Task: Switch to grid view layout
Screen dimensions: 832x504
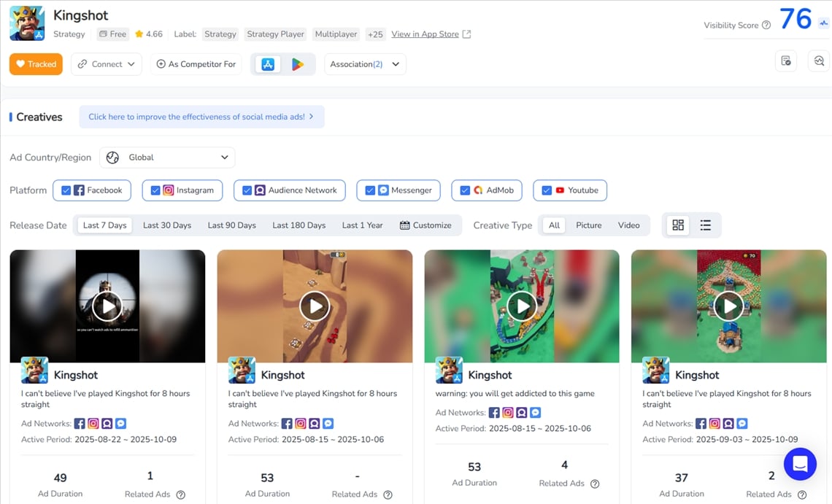Action: click(x=678, y=225)
